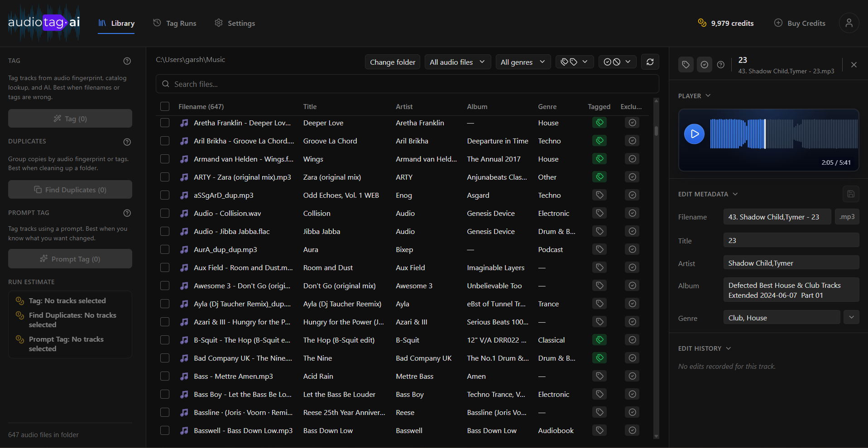The image size is (868, 448).
Task: Collapse the Player section
Action: (694, 96)
